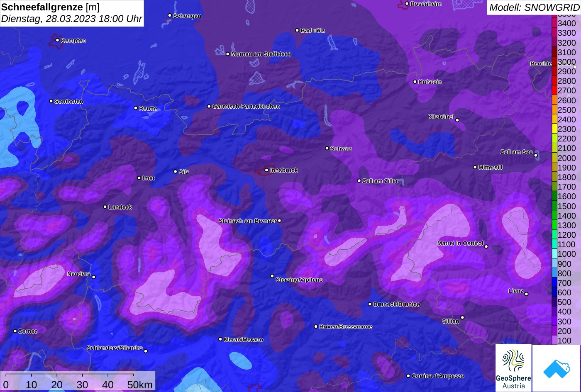581x392 pixels.
Task: Select the 2400 m yellow-orange legend swatch
Action: 554,119
